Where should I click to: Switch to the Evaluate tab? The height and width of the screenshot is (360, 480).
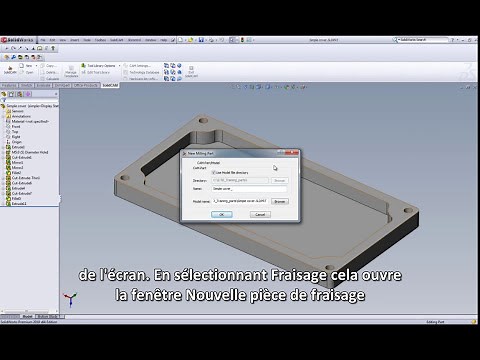pyautogui.click(x=43, y=85)
